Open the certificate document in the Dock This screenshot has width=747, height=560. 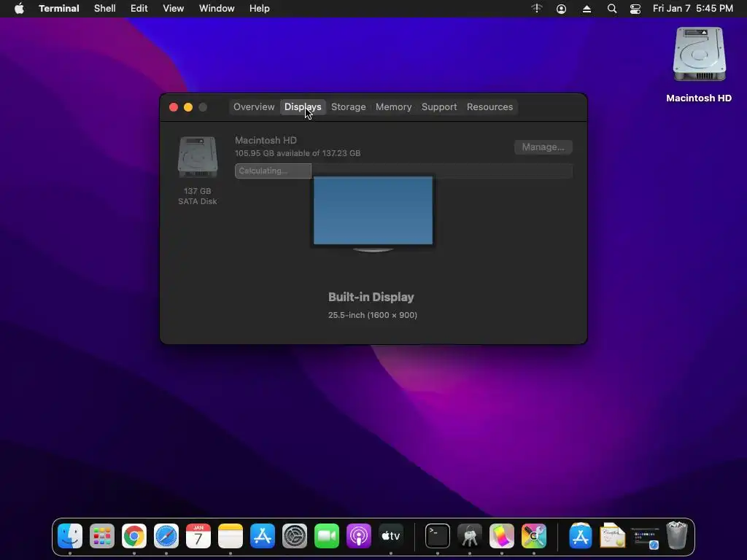point(613,536)
